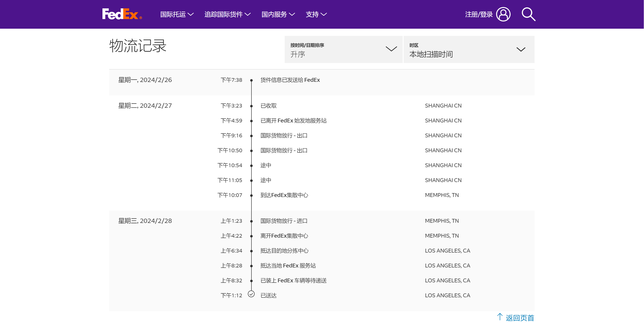This screenshot has height=323, width=644.
Task: Click MEMPHIS, TN in 离开FedEx集散中心 row
Action: (442, 236)
